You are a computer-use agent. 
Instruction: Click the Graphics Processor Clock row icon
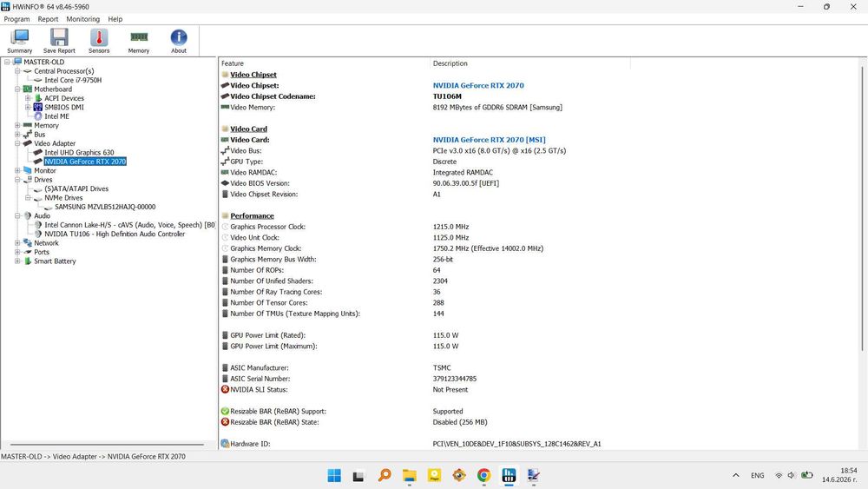(x=225, y=227)
